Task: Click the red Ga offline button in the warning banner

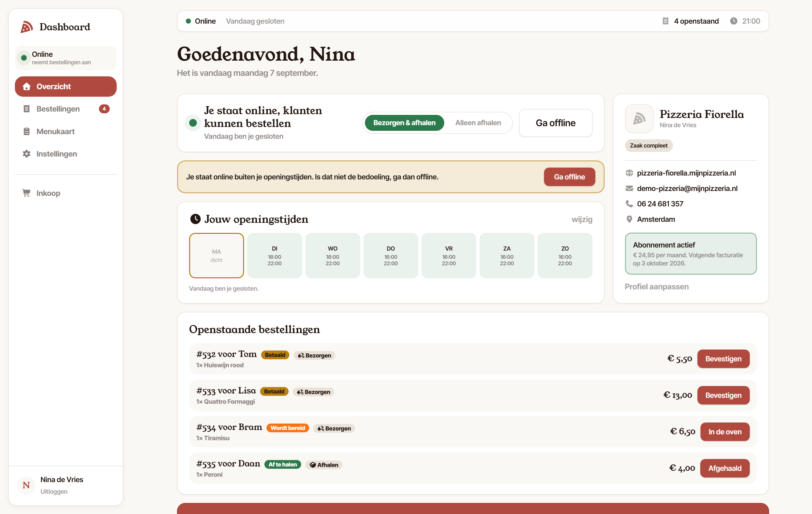Action: tap(569, 177)
